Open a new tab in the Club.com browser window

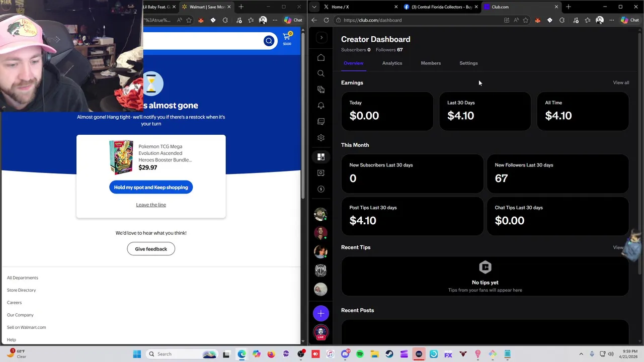(x=569, y=7)
